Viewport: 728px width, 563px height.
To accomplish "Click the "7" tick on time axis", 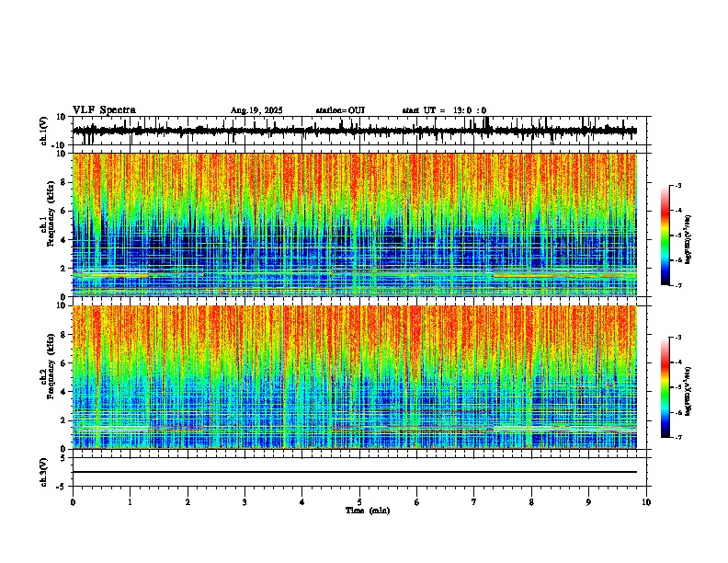I will point(474,502).
